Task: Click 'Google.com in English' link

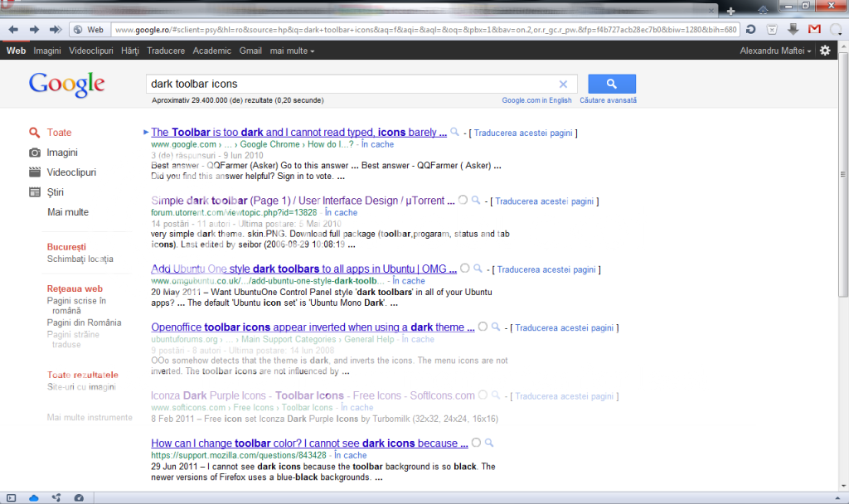Action: coord(536,100)
